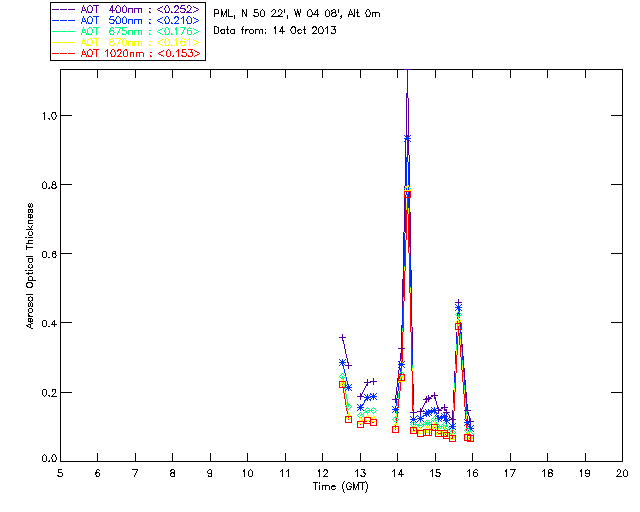Click the 0.8 y-axis tick label
The width and height of the screenshot is (640, 512).
[49, 185]
